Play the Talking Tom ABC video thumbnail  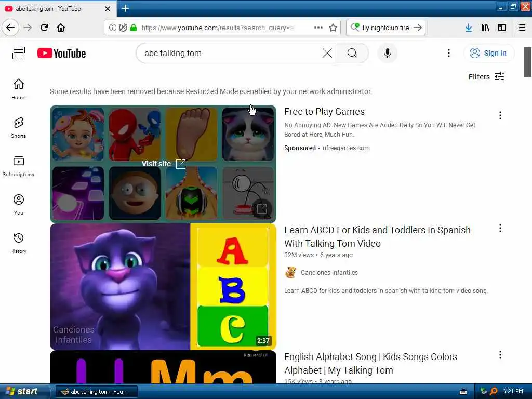tap(163, 286)
